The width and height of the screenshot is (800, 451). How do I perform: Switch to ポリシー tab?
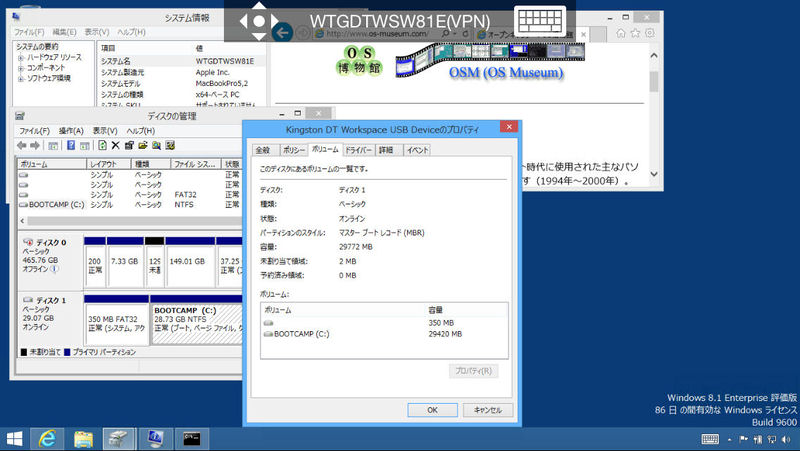pos(294,150)
